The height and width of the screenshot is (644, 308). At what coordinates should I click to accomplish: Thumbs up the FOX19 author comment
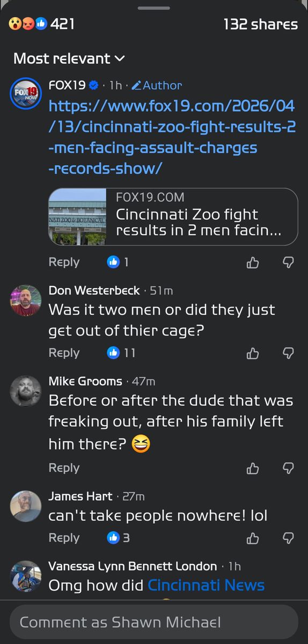point(253,262)
